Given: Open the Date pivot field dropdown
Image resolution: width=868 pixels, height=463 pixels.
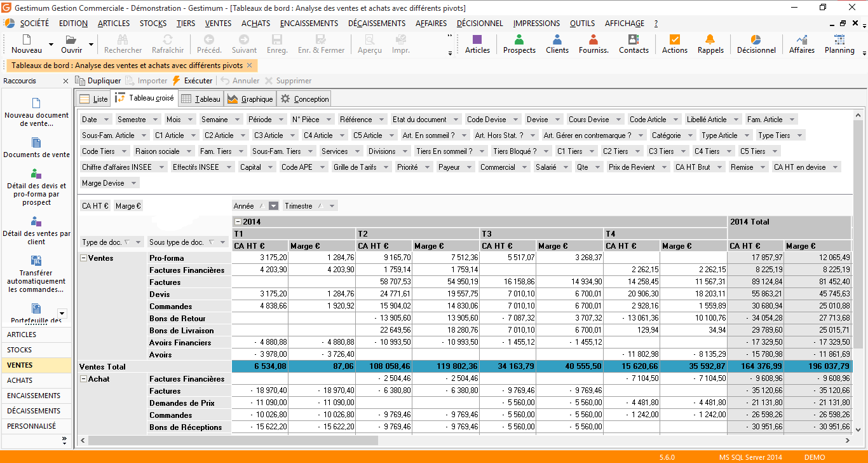Looking at the screenshot, I should [x=105, y=120].
